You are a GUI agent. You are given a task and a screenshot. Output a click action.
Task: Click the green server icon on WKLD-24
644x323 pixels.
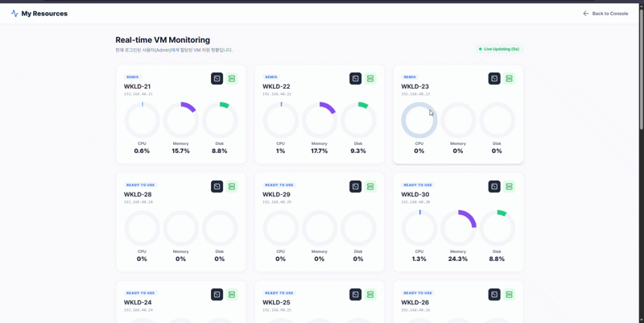[x=232, y=295]
